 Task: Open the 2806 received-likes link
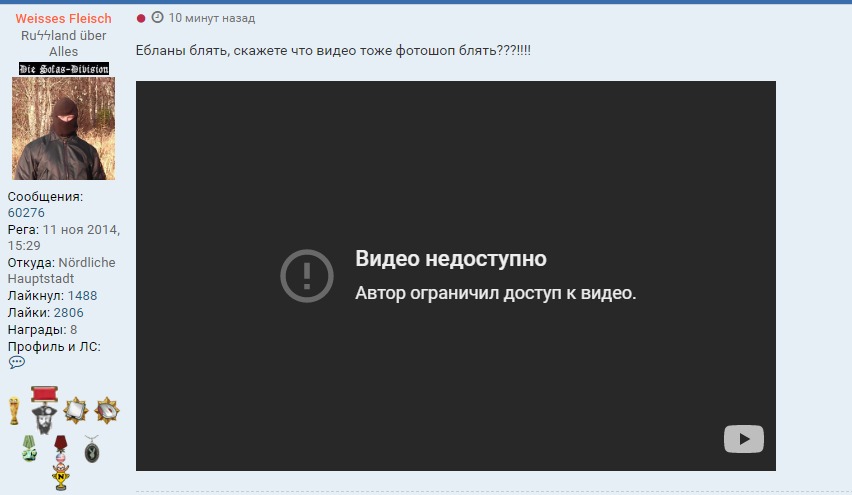coord(68,312)
